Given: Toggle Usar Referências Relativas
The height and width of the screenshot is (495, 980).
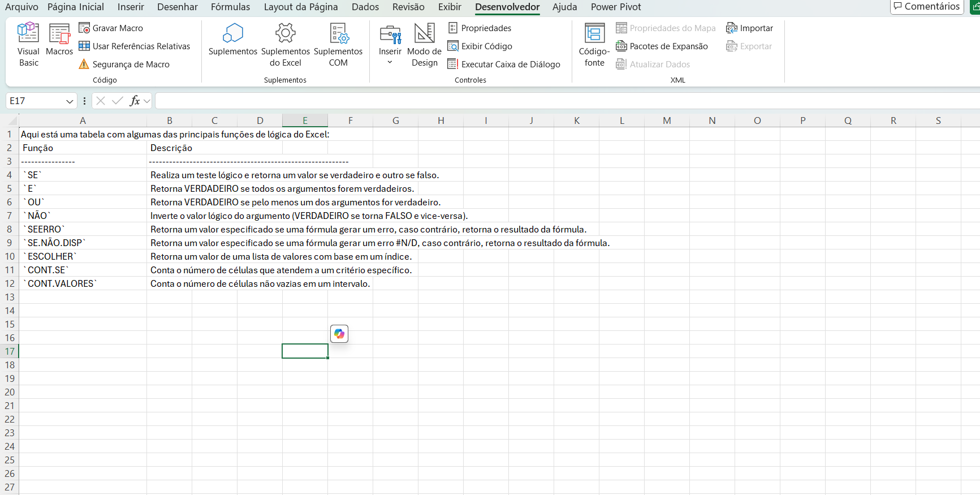Looking at the screenshot, I should pos(135,46).
